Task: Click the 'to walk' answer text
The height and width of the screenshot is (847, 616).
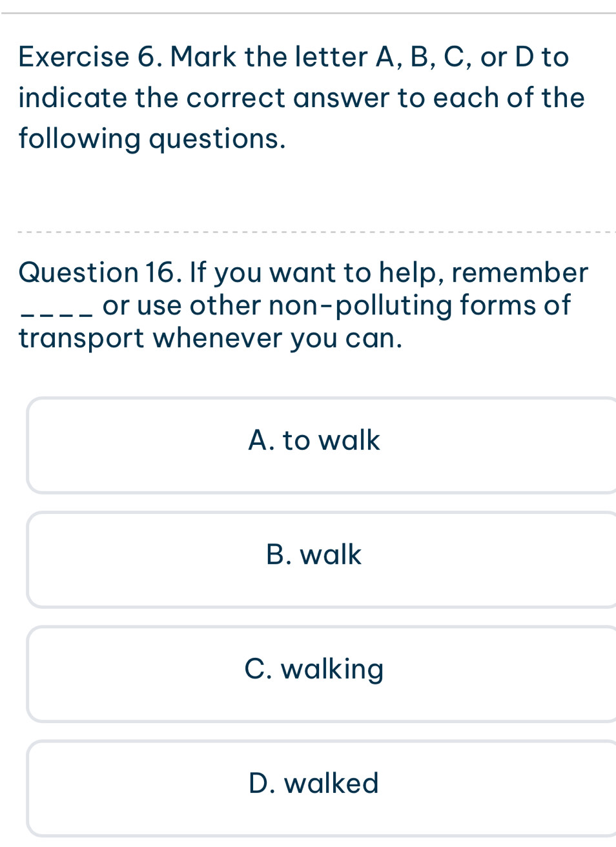Action: click(x=331, y=440)
